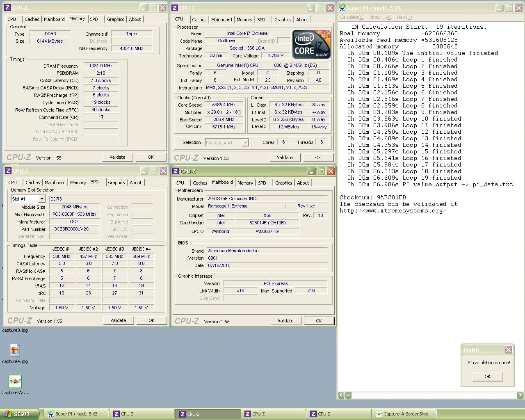Click Super PI title bar app icon
This screenshot has height=420, width=525.
coord(342,8)
